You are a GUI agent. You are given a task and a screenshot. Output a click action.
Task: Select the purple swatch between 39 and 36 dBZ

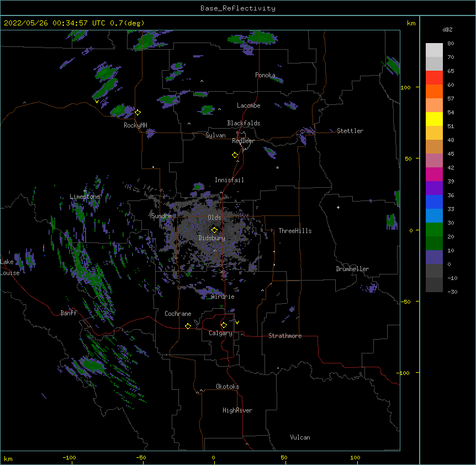click(x=434, y=188)
